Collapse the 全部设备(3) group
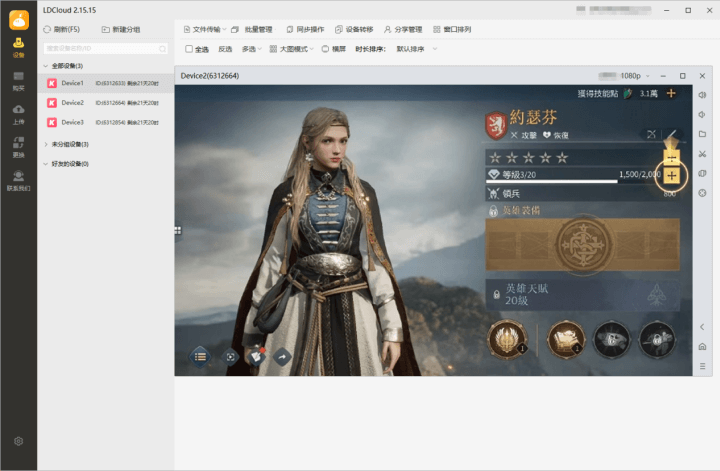 tap(45, 66)
